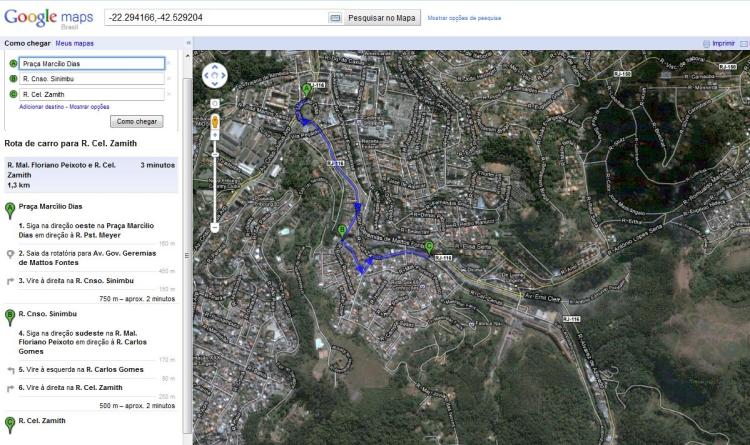Viewport: 750px width, 445px height.
Task: Switch to Meus mapas tab
Action: pyautogui.click(x=74, y=44)
